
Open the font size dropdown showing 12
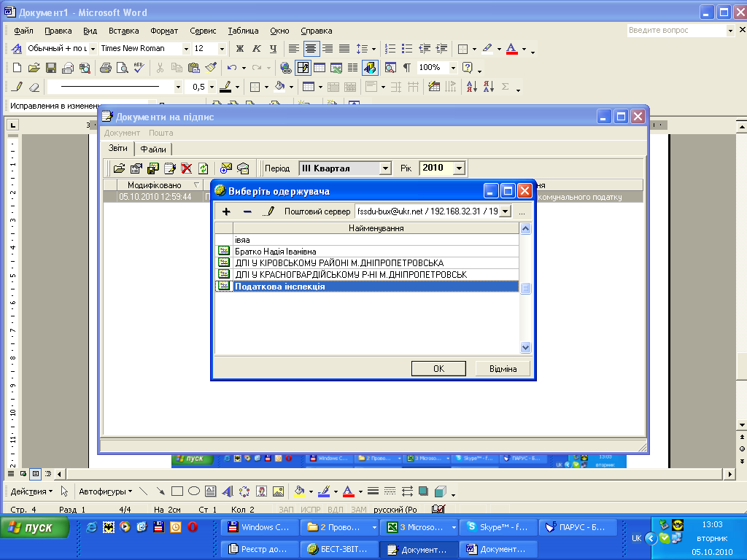222,49
